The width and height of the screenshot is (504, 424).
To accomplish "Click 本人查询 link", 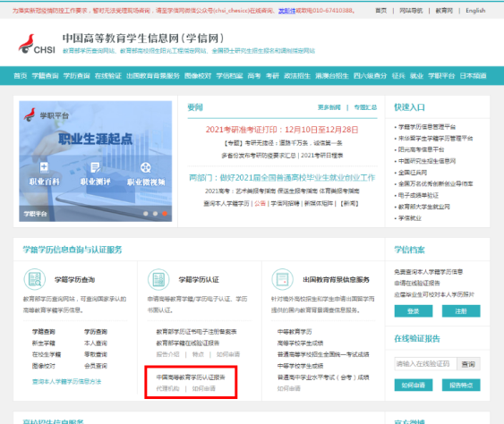I will [96, 343].
